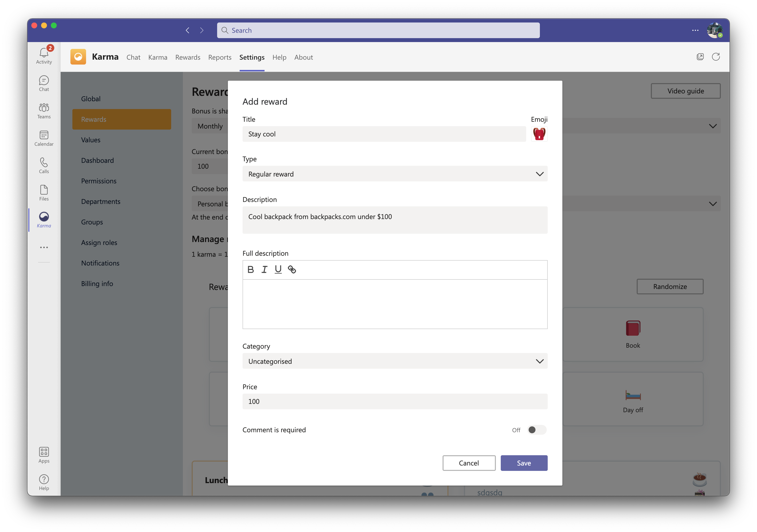Open the pop-out app icon
Image resolution: width=757 pixels, height=532 pixels.
(x=700, y=57)
